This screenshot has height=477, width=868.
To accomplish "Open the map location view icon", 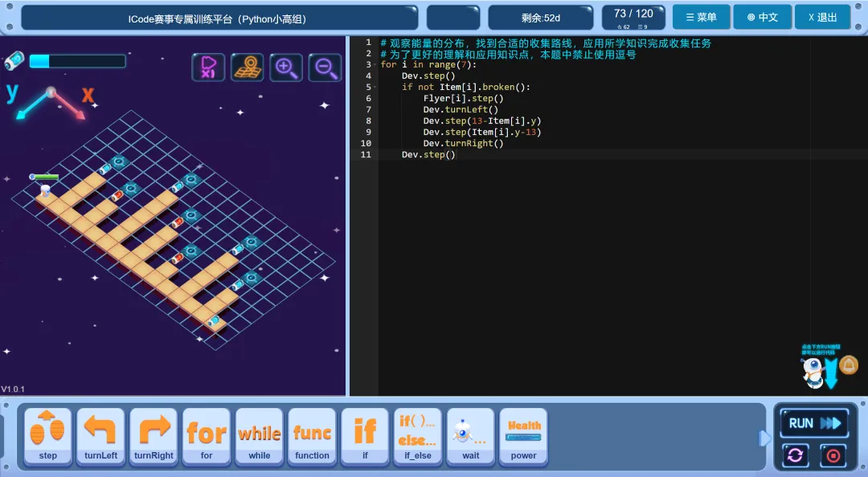I will click(x=247, y=67).
